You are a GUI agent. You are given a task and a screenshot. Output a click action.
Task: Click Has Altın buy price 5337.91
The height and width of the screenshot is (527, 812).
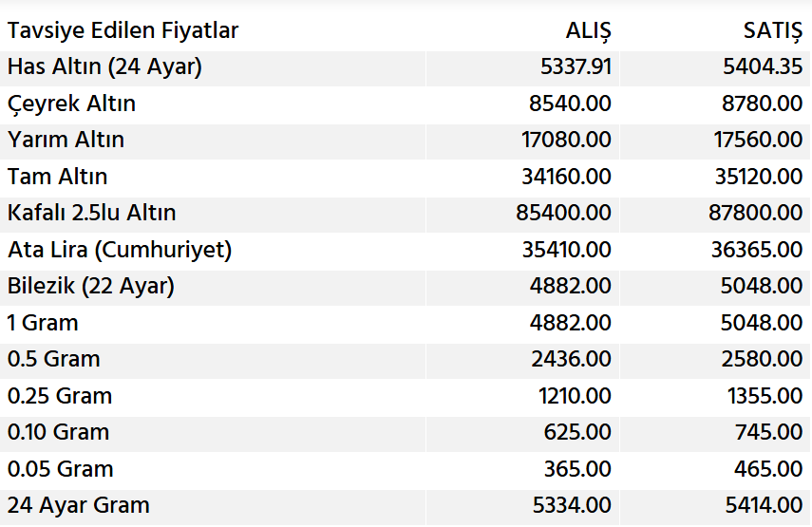[x=571, y=67]
